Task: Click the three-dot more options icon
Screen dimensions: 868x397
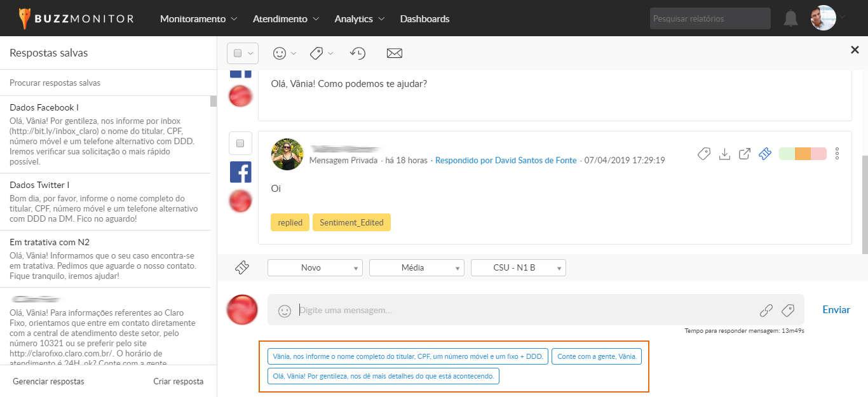Action: 837,154
